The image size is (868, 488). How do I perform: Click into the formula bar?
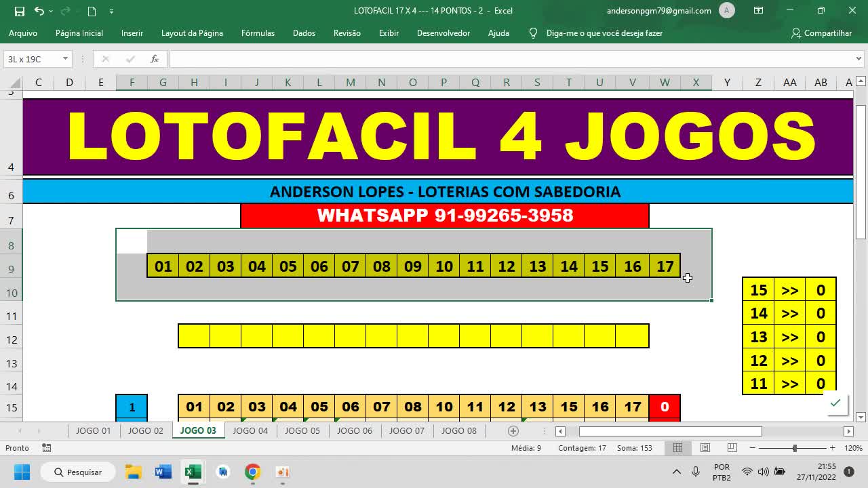tap(511, 59)
